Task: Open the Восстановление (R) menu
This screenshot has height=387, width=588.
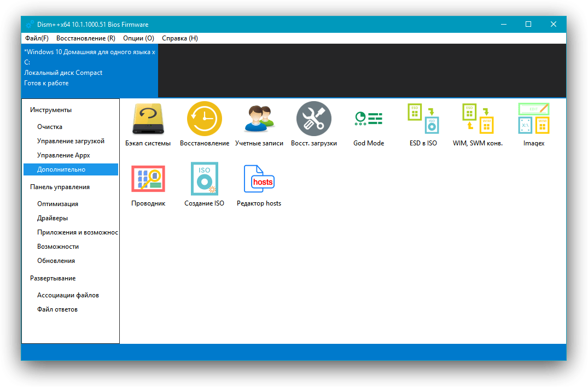Action: (85, 38)
